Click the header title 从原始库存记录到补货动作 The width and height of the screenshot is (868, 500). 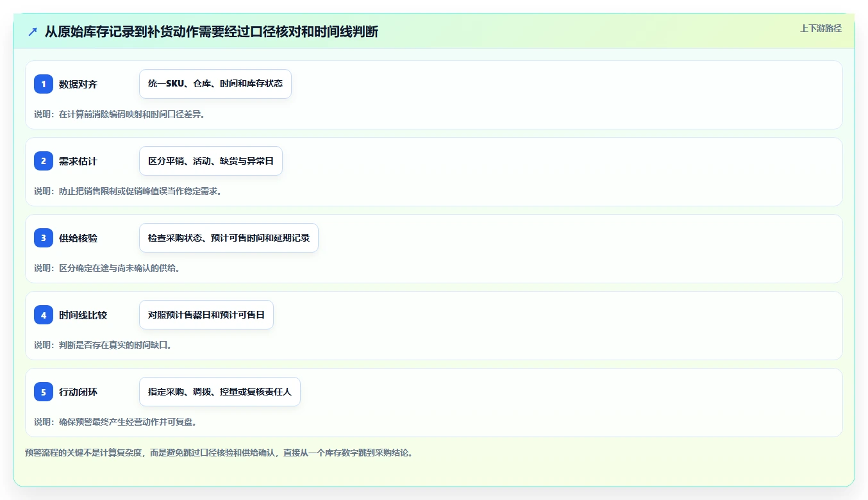coord(212,31)
